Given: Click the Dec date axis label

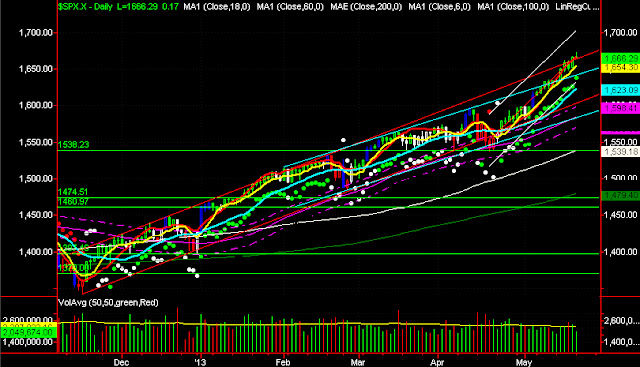Looking at the screenshot, I should coord(121,363).
